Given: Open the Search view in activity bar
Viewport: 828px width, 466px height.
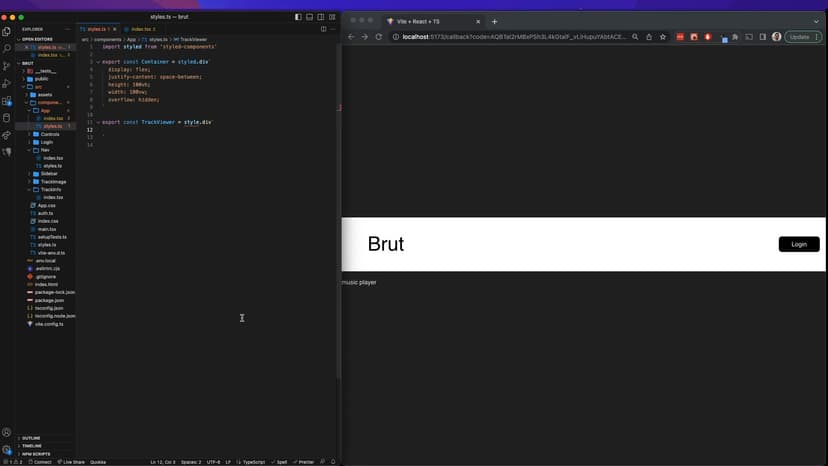Looking at the screenshot, I should pyautogui.click(x=7, y=48).
